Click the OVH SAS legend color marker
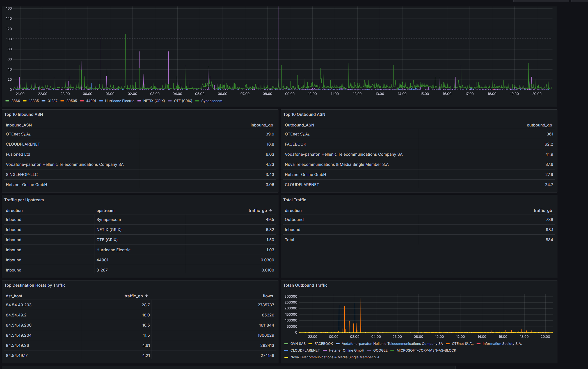Screen dimensions: 588x369 pos(286,344)
